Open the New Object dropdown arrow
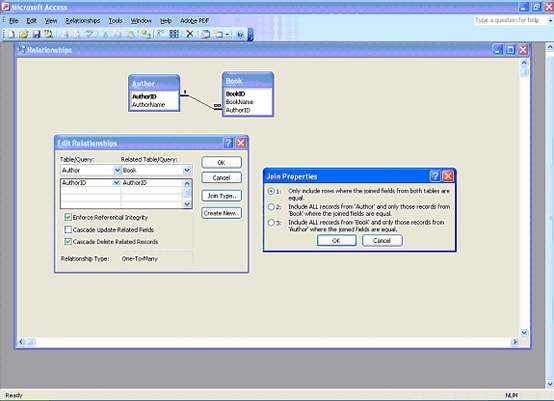554x401 pixels. (x=227, y=34)
